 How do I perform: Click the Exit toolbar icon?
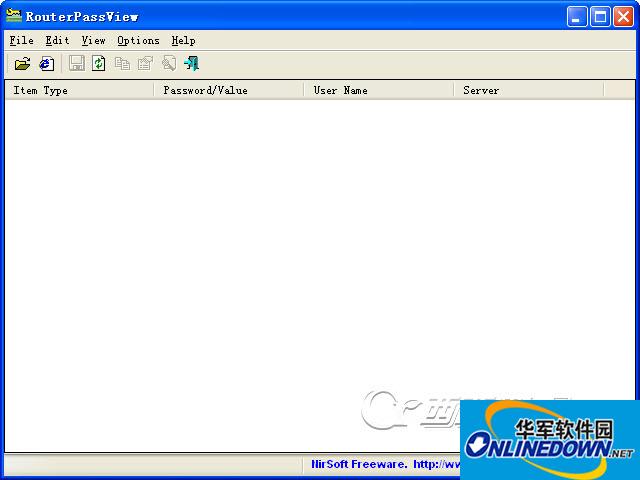point(191,64)
